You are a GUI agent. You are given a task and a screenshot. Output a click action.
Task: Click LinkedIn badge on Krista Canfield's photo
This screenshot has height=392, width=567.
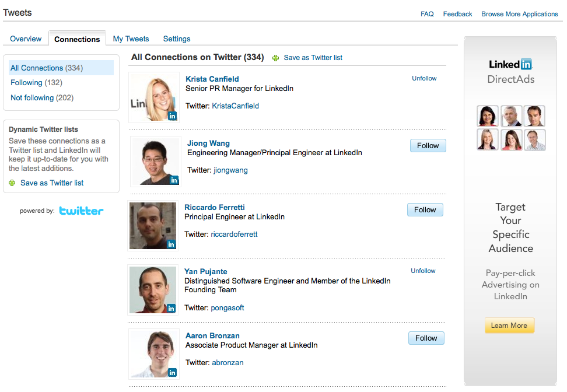point(172,116)
